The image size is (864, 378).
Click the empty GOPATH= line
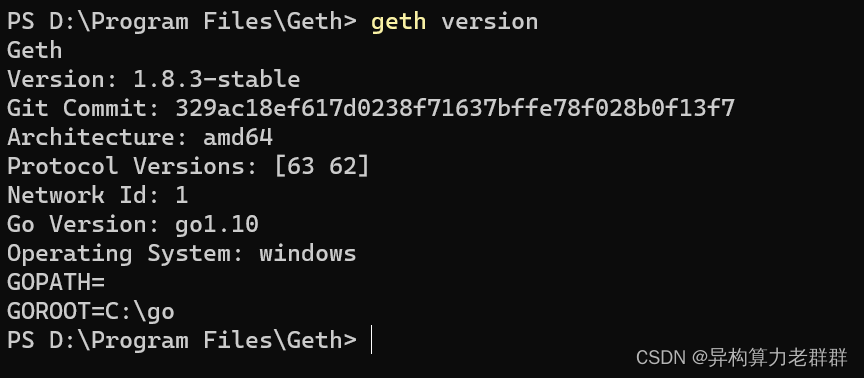56,282
